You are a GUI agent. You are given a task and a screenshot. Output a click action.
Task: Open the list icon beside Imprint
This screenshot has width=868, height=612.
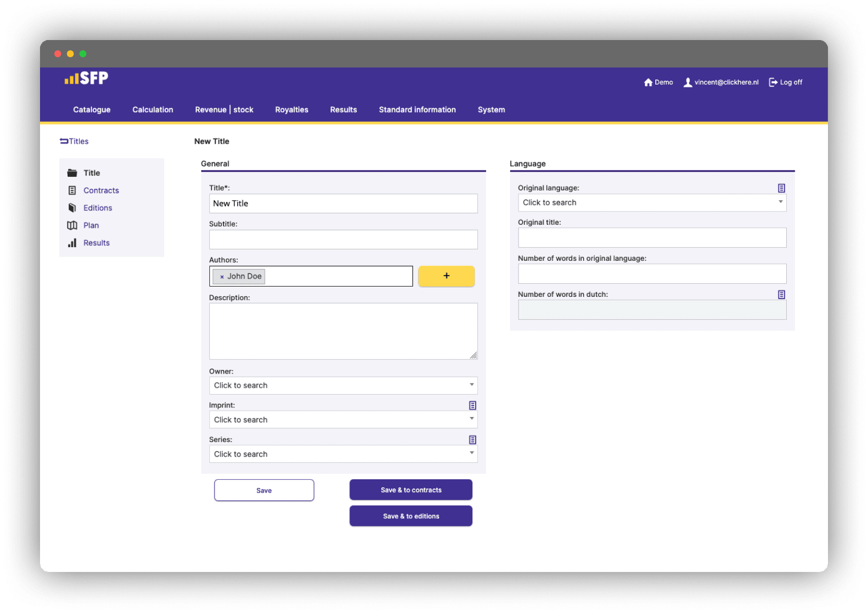coord(472,406)
